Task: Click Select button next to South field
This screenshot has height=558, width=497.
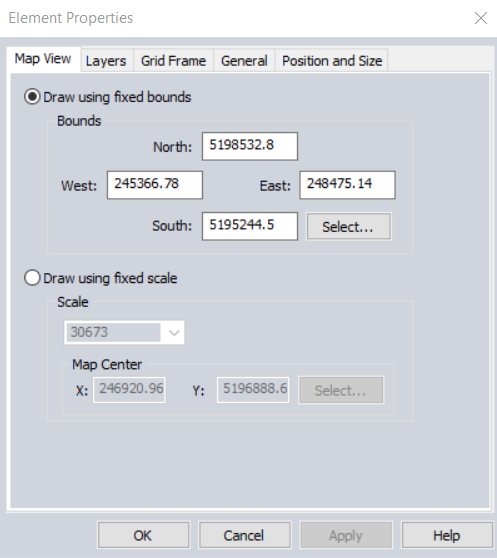Action: (349, 226)
